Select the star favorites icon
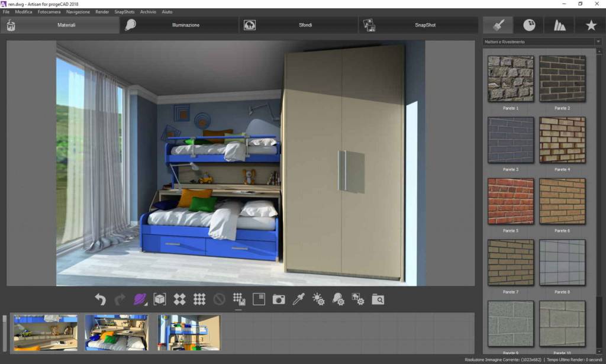 tap(591, 25)
